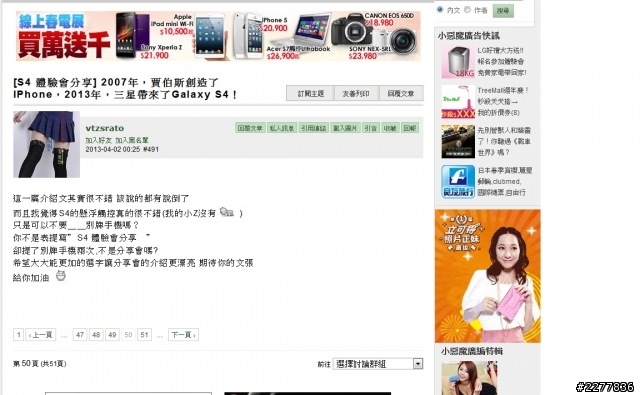Send a 私人訊息 to vtzsrato
This screenshot has width=640, height=395.
pos(282,128)
